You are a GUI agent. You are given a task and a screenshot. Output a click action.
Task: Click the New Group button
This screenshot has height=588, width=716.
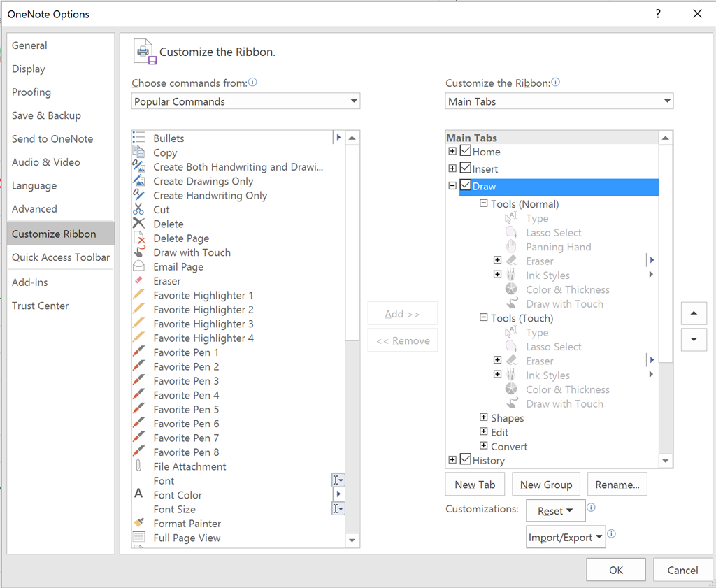click(546, 485)
